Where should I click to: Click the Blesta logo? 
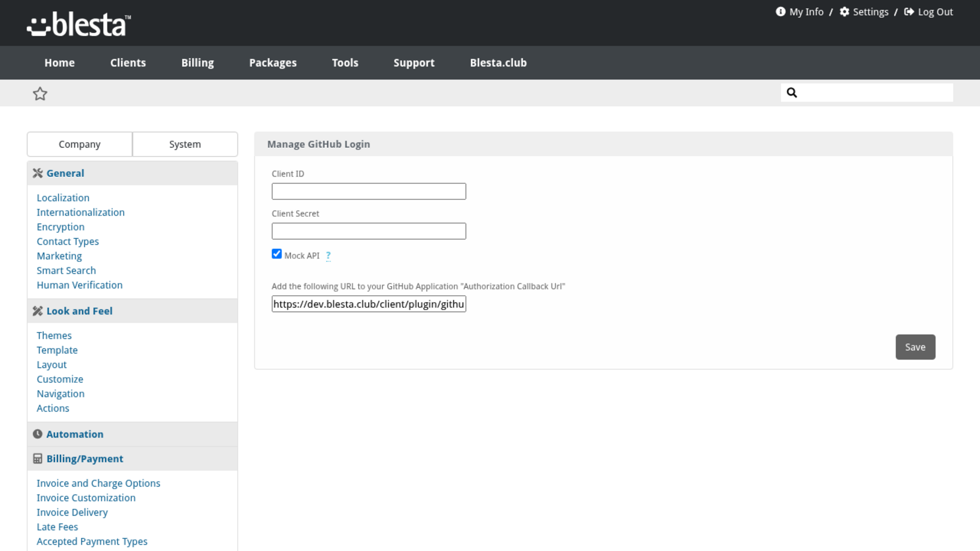(x=79, y=24)
